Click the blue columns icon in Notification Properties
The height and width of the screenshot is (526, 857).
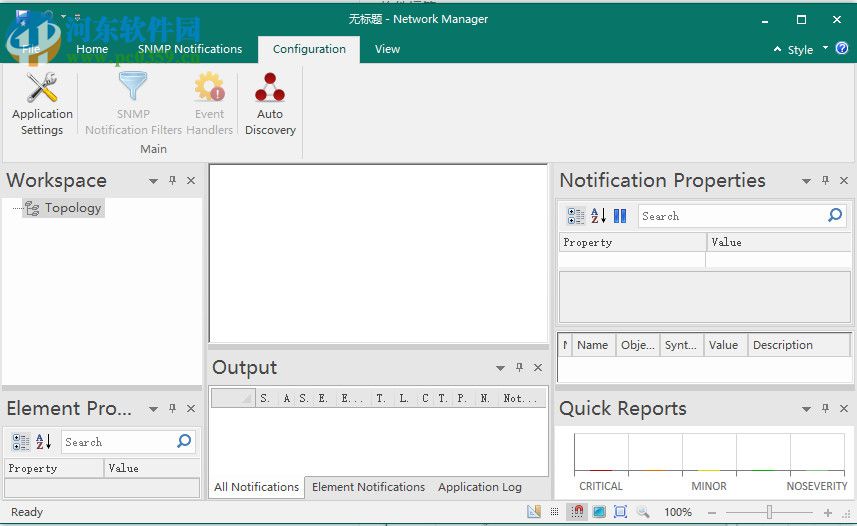[620, 216]
